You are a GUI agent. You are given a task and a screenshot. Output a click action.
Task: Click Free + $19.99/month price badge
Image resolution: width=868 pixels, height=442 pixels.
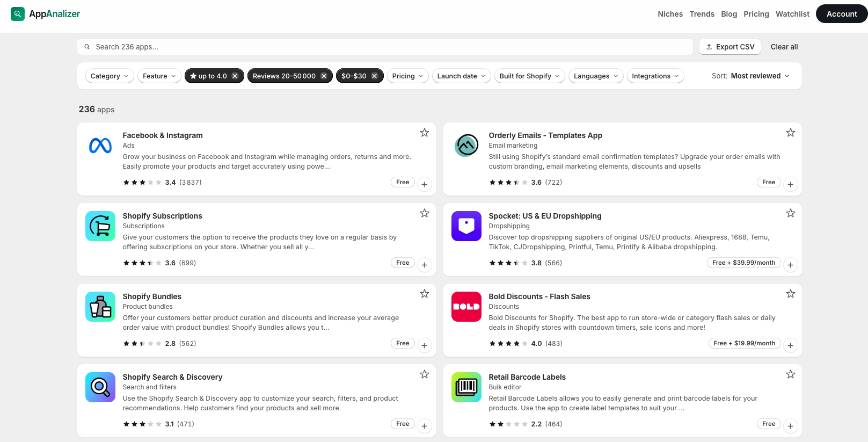point(744,343)
